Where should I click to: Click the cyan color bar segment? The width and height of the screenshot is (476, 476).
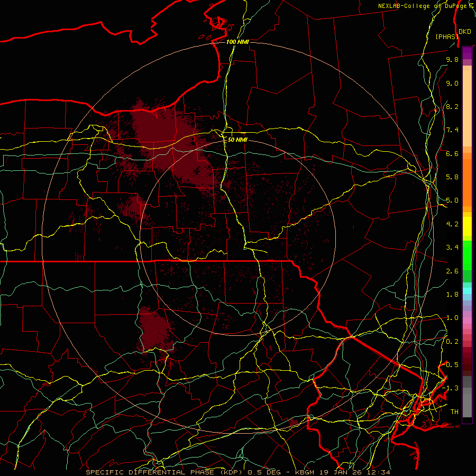[467, 290]
